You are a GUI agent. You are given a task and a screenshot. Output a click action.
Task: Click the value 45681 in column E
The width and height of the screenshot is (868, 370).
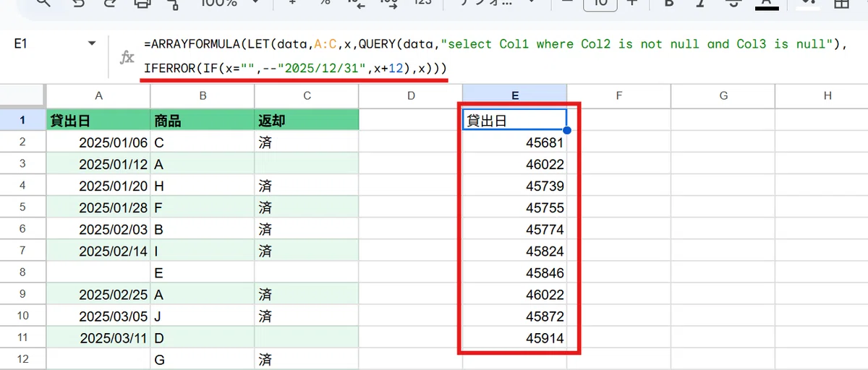click(514, 142)
